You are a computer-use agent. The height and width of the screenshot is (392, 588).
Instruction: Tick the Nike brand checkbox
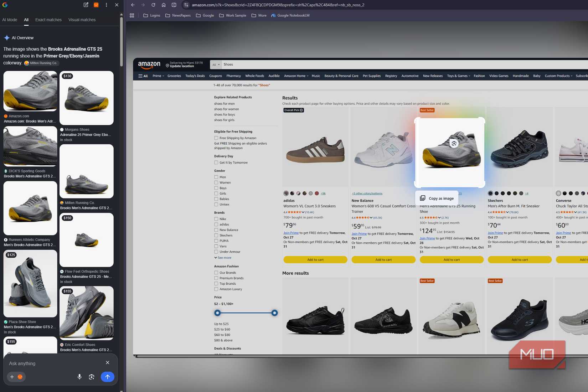216,219
